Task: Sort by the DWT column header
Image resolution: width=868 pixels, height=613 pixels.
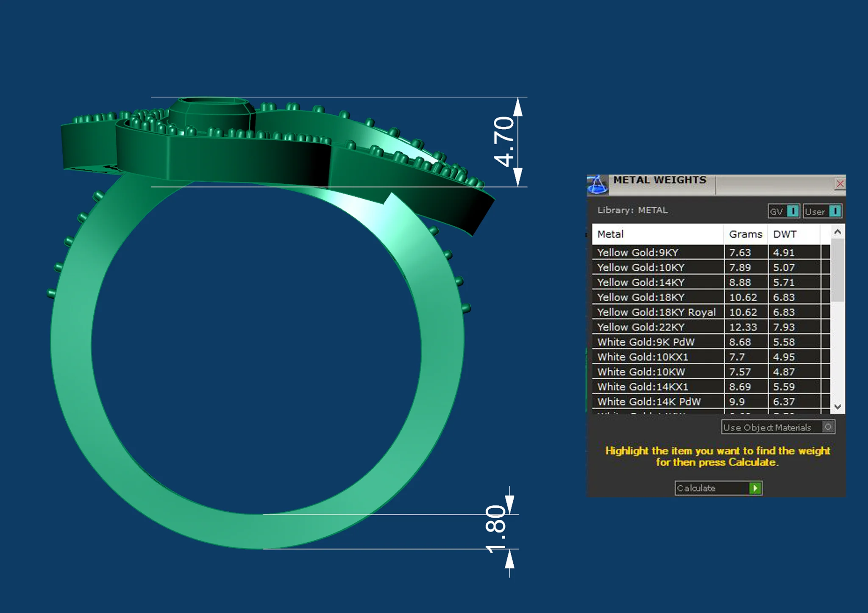Action: click(x=794, y=234)
